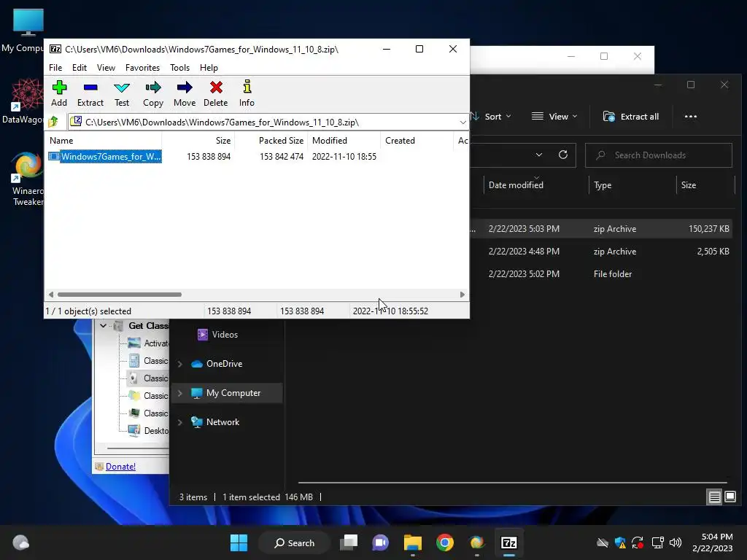This screenshot has height=560, width=747.
Task: Open the Help menu in 7-Zip
Action: tap(209, 68)
